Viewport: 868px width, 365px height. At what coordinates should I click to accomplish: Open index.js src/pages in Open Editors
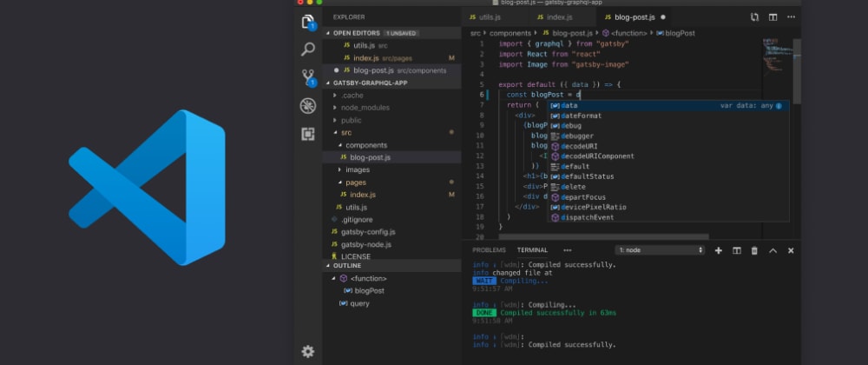(391, 58)
